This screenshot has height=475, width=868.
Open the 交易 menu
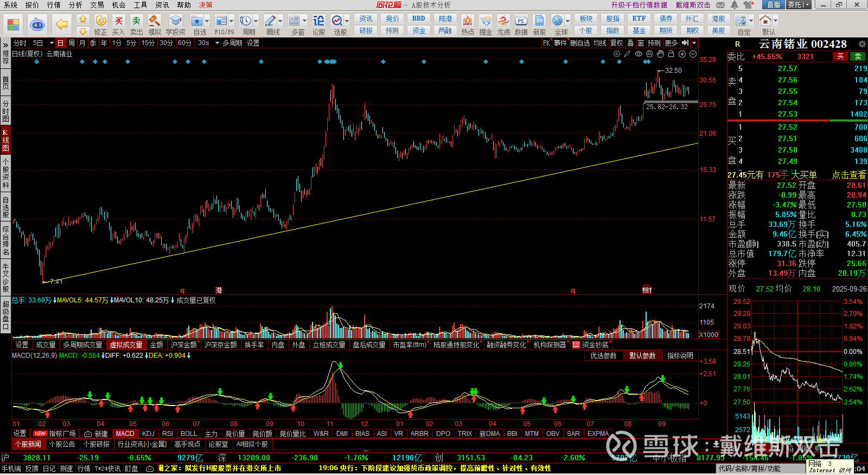(x=97, y=5)
